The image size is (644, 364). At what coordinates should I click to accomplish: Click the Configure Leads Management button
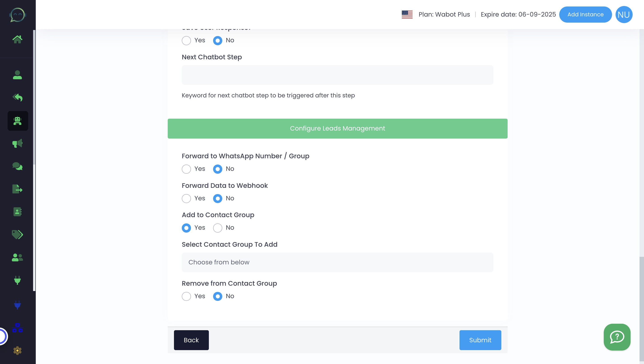tap(337, 128)
